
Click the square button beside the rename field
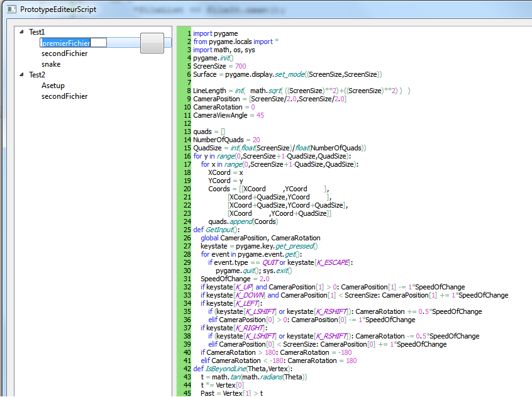[152, 42]
